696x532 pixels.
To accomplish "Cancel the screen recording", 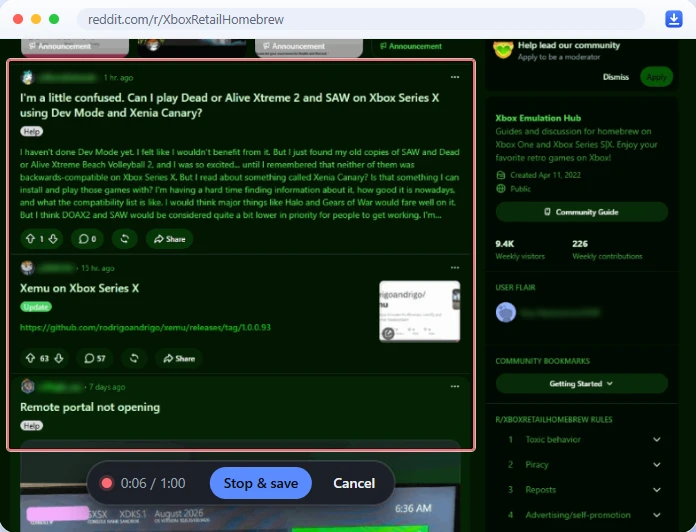I will pyautogui.click(x=354, y=483).
